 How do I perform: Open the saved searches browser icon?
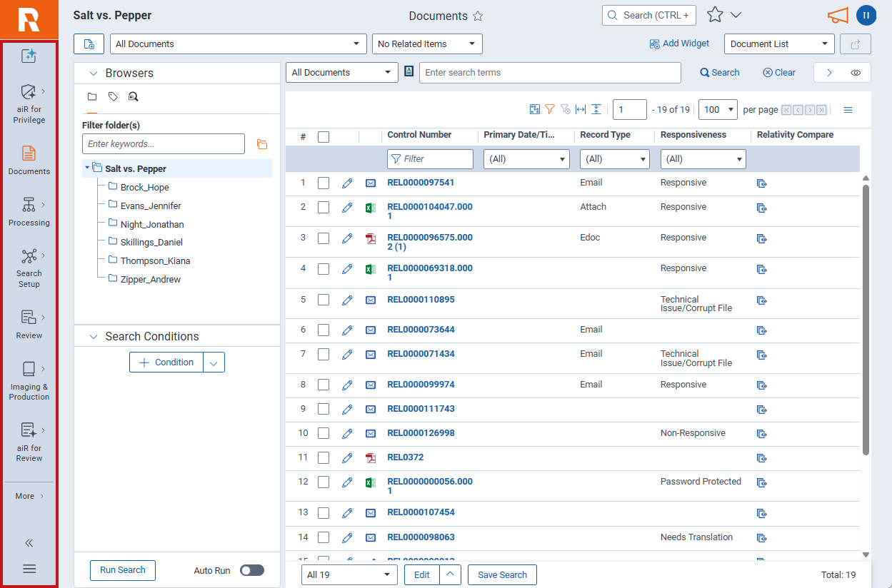click(133, 96)
